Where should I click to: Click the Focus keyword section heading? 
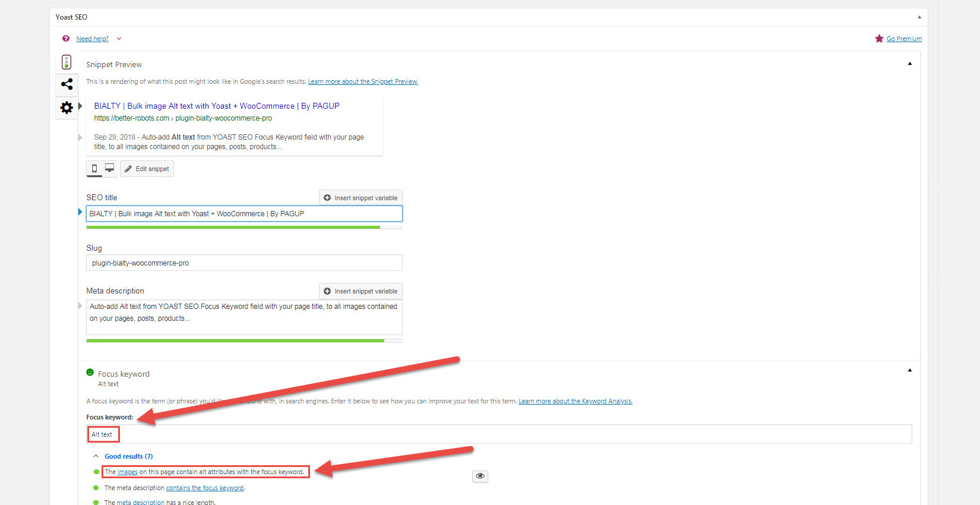point(124,374)
